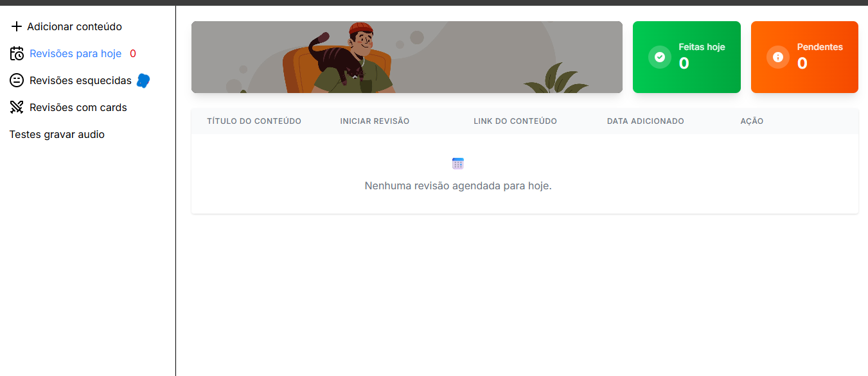Click the LINK DO CONTEÚDO column header
Screen dimensions: 868x376
coord(515,121)
